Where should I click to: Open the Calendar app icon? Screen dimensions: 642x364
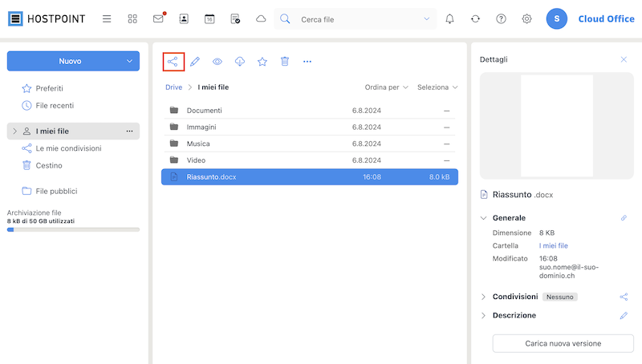(209, 18)
